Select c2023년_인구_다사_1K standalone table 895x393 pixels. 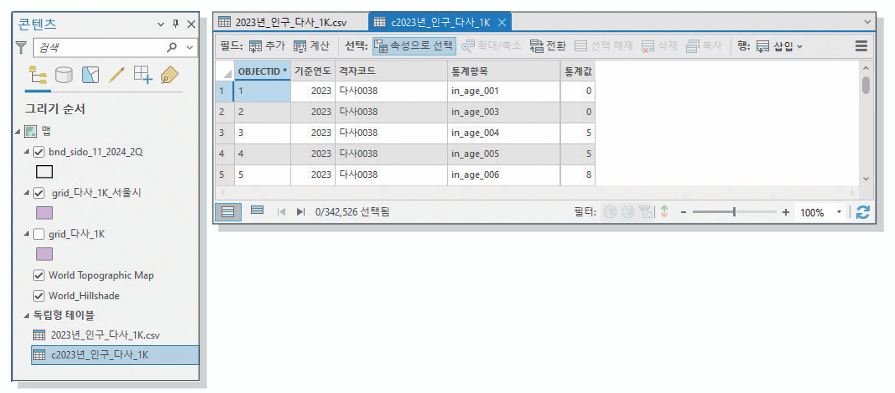click(115, 355)
